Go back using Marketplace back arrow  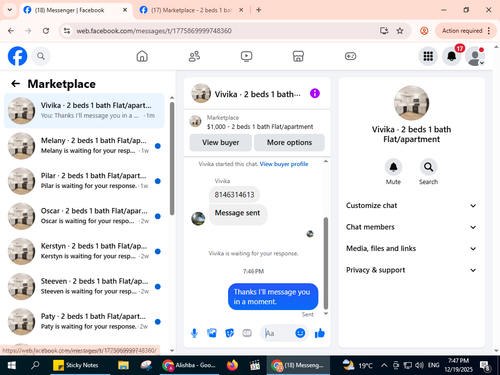click(15, 84)
